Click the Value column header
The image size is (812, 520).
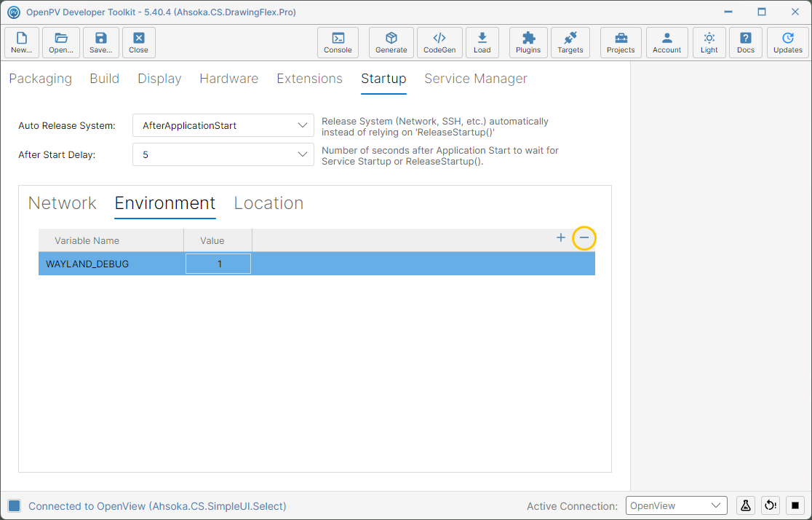(x=218, y=240)
